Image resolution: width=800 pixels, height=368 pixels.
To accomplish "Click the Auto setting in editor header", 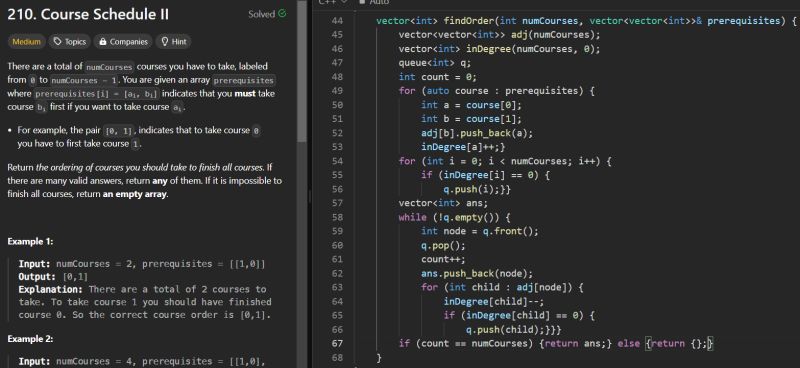I will 376,2.
